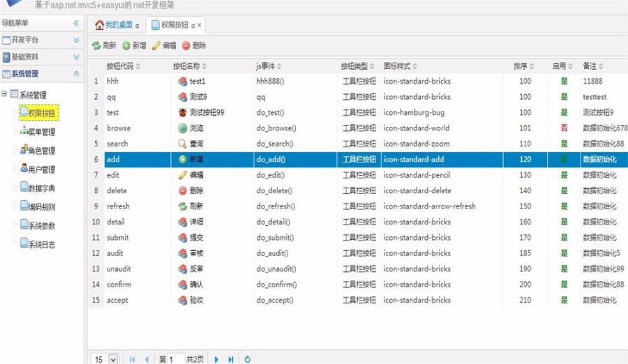Sort by 按钮名称 column header
This screenshot has height=364, width=628.
point(190,66)
